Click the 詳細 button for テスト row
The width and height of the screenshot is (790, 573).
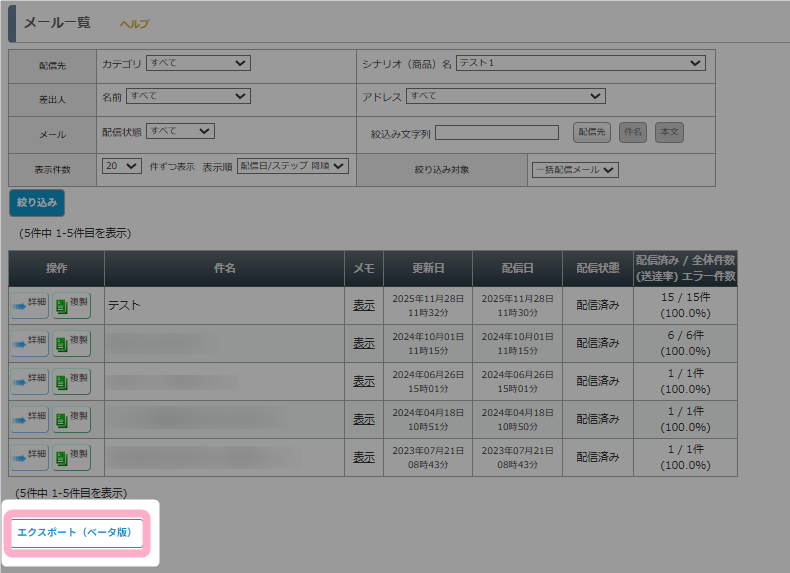pos(29,305)
